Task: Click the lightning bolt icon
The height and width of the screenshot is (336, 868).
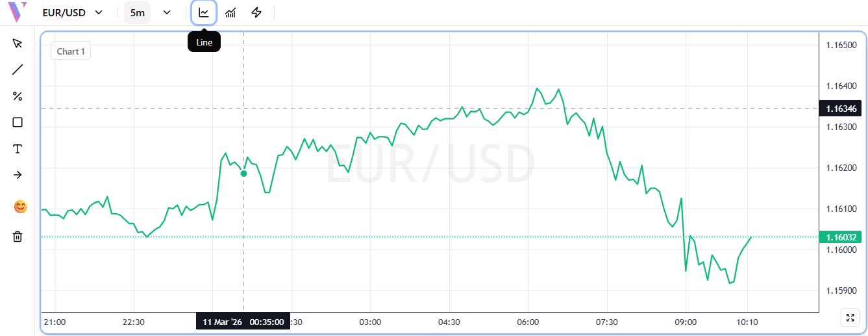Action: tap(256, 12)
